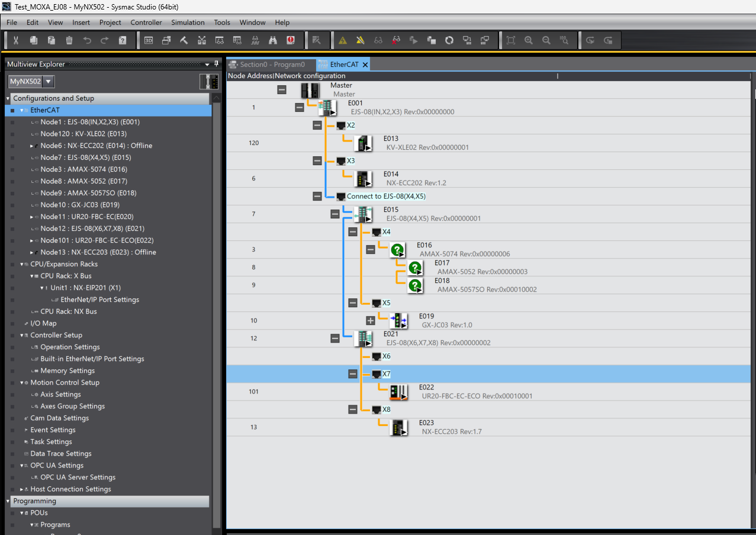
Task: Click the yellow Go Online icon
Action: [343, 40]
